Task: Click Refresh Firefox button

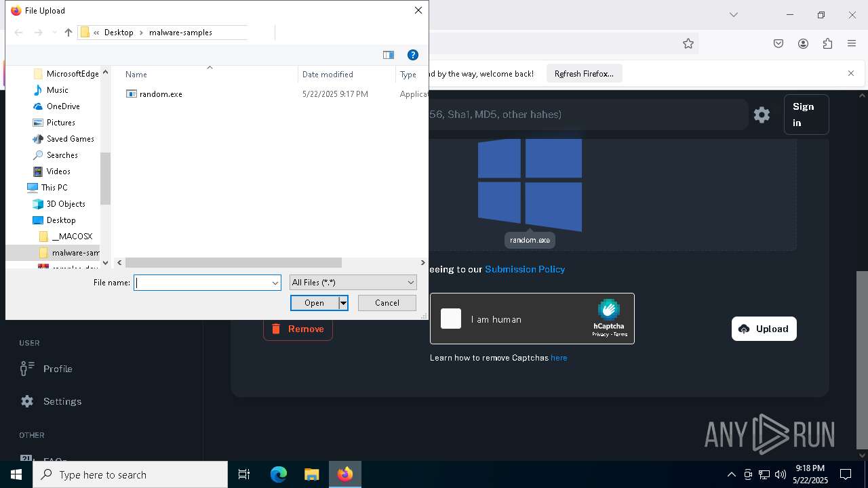Action: [584, 74]
